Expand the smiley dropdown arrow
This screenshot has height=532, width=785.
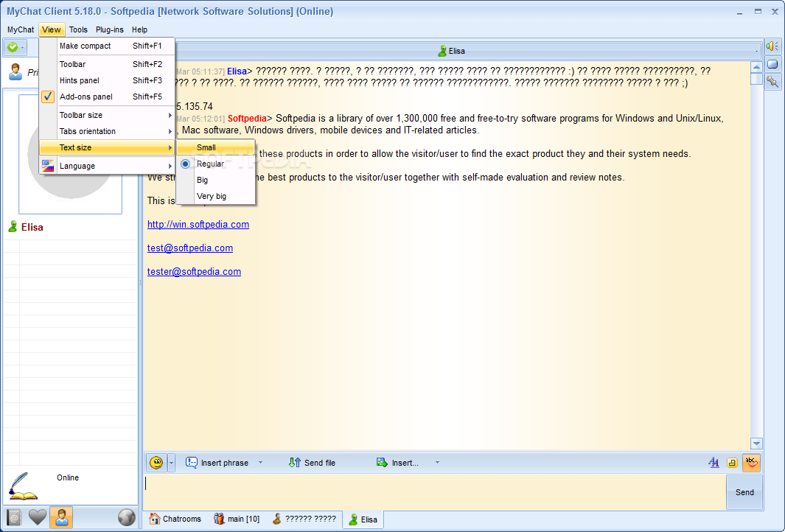point(171,463)
